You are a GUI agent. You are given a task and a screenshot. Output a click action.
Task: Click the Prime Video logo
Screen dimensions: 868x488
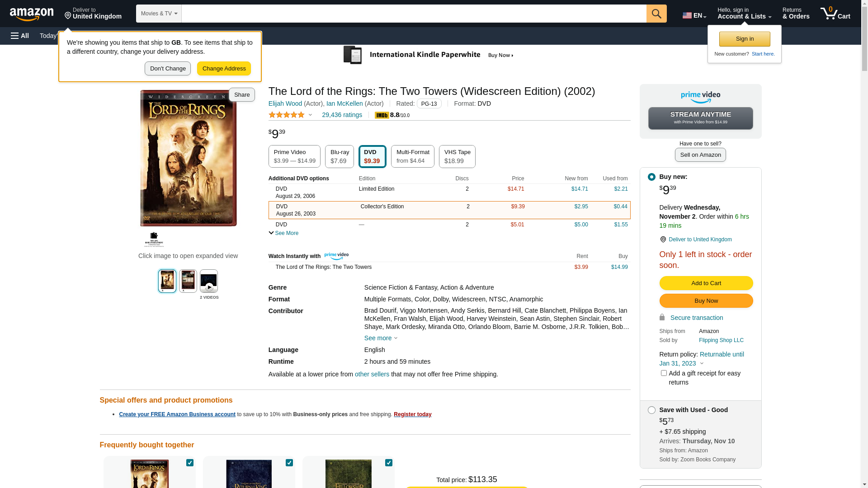[x=700, y=97]
